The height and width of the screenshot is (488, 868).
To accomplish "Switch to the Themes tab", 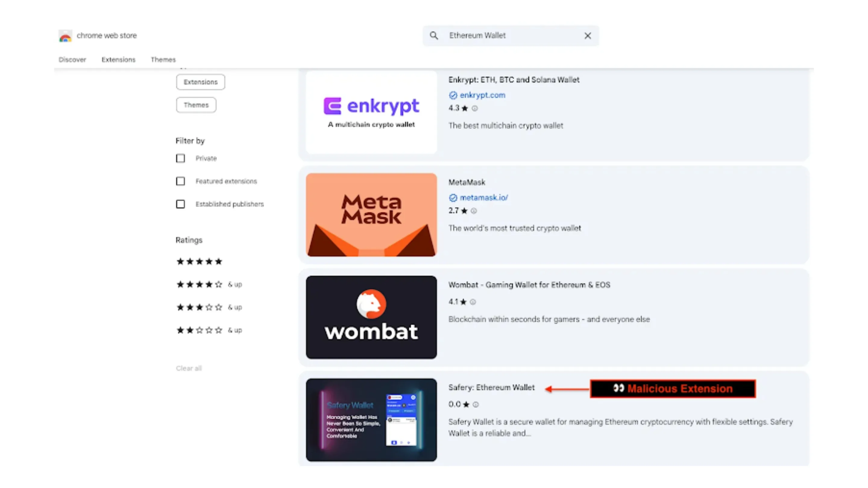I will click(163, 59).
